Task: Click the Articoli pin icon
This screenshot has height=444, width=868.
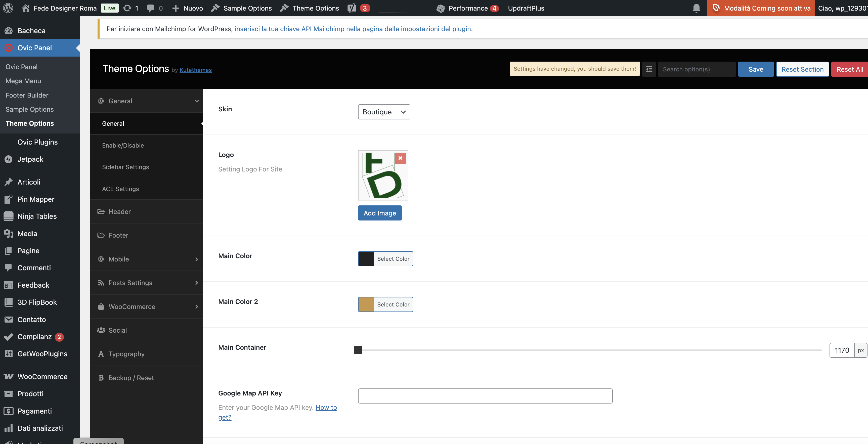Action: coord(9,182)
